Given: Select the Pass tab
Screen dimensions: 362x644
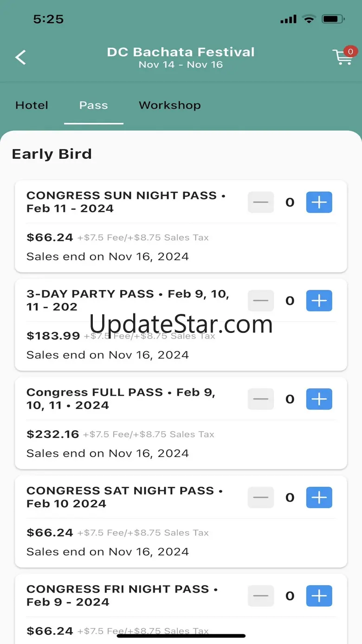Looking at the screenshot, I should click(93, 105).
